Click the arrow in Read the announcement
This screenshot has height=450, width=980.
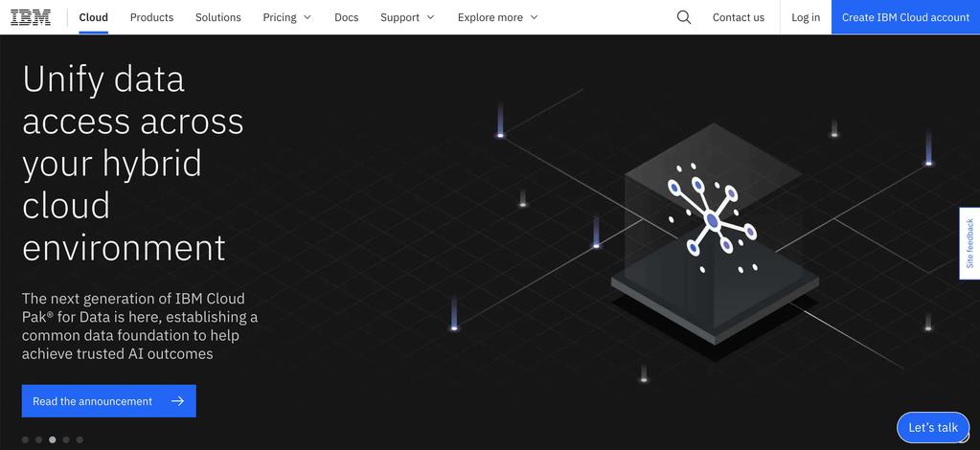tap(177, 400)
